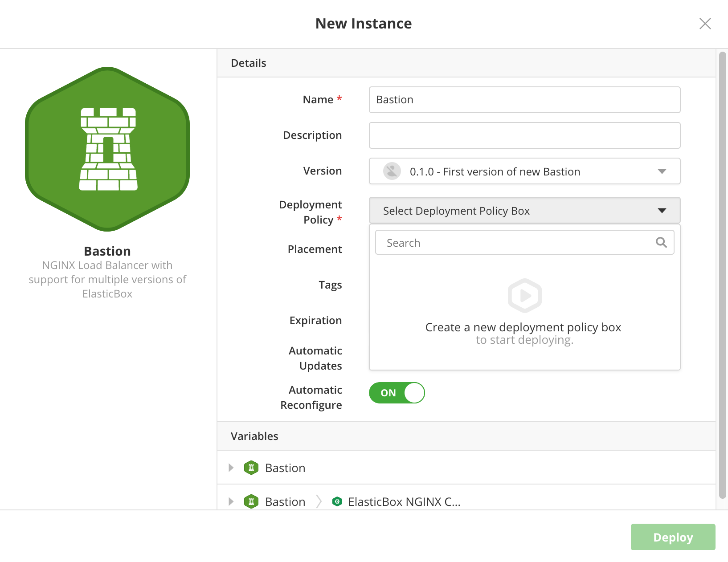
Task: Click the Bastion icon in second Variables row
Action: click(251, 501)
